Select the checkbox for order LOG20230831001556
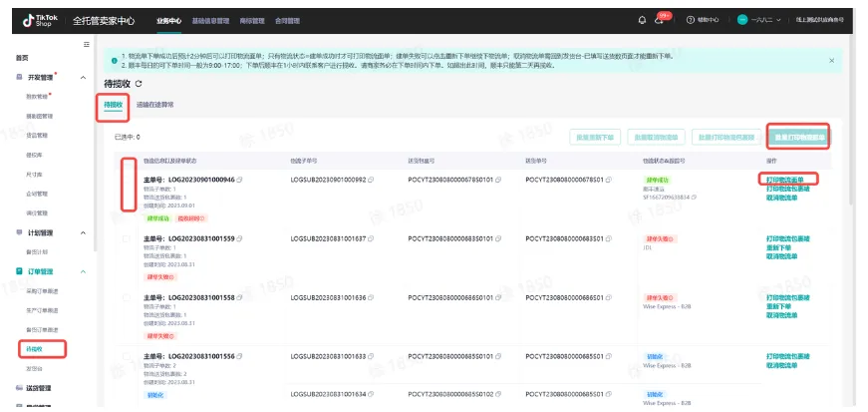 click(127, 356)
